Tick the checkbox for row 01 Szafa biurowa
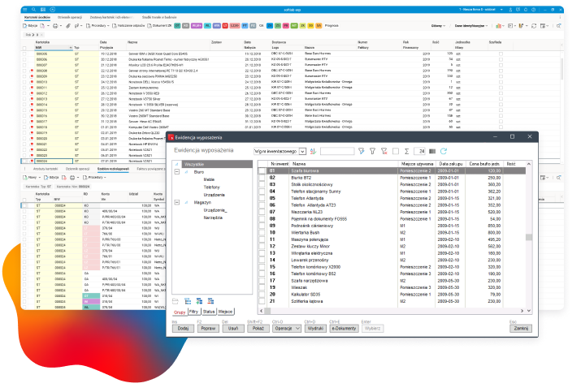The height and width of the screenshot is (392, 581). tap(262, 171)
